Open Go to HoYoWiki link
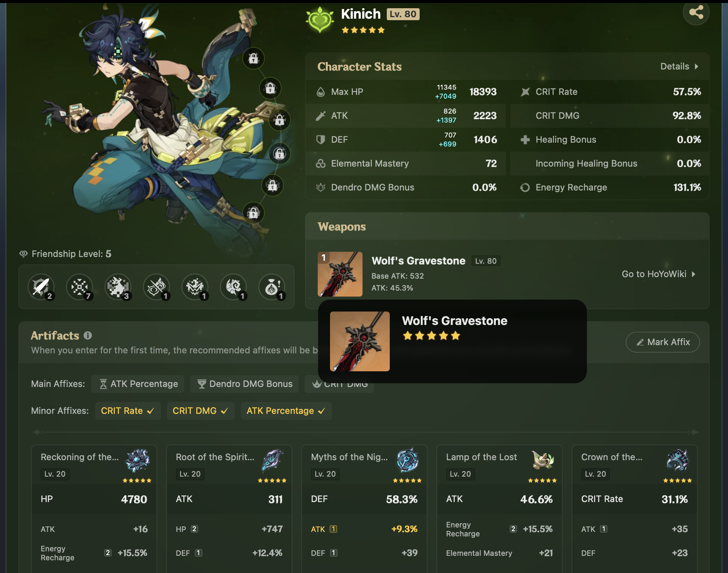Image resolution: width=728 pixels, height=573 pixels. pos(659,274)
